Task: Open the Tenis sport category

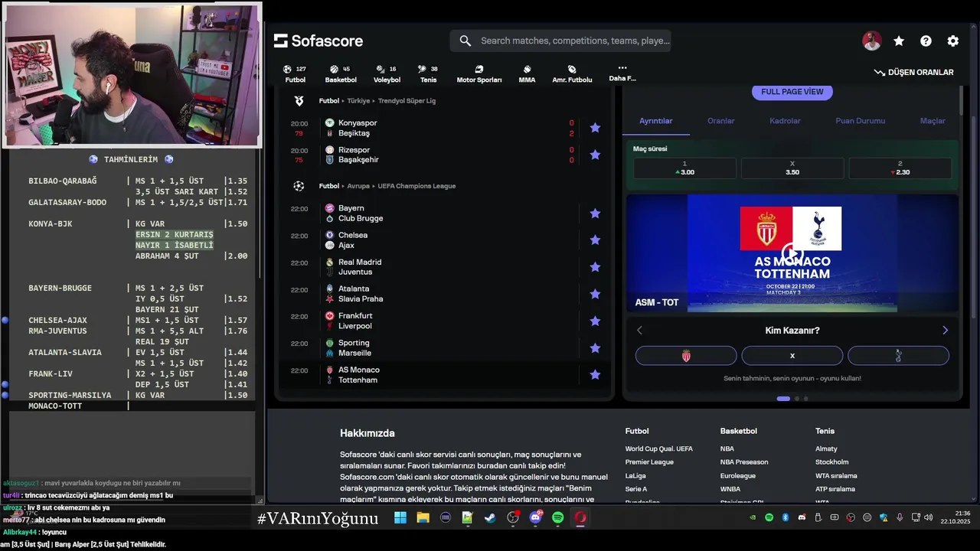Action: (428, 74)
